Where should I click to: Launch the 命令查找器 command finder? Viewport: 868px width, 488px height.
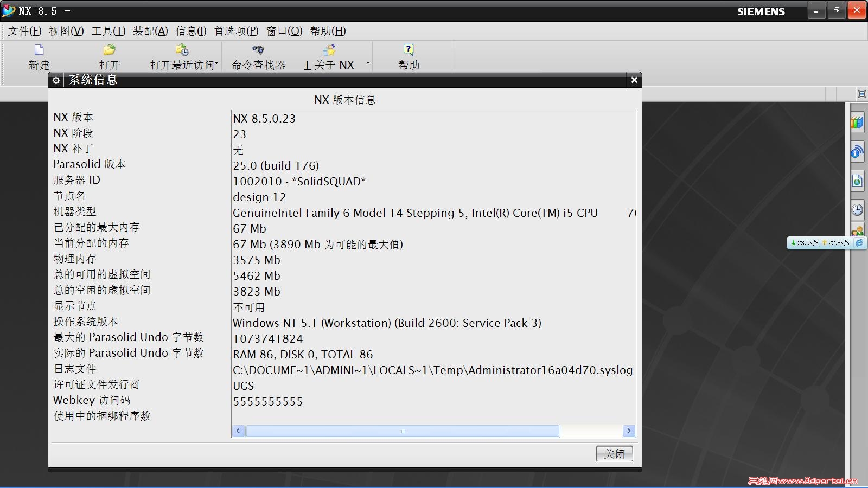(x=258, y=50)
